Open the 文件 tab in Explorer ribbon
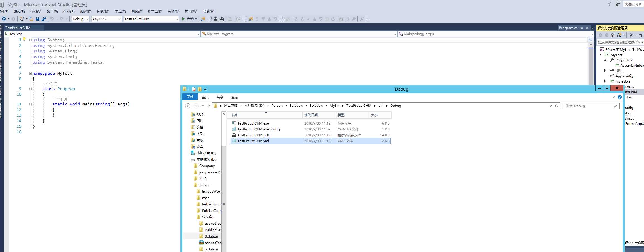The image size is (644, 252). [190, 97]
